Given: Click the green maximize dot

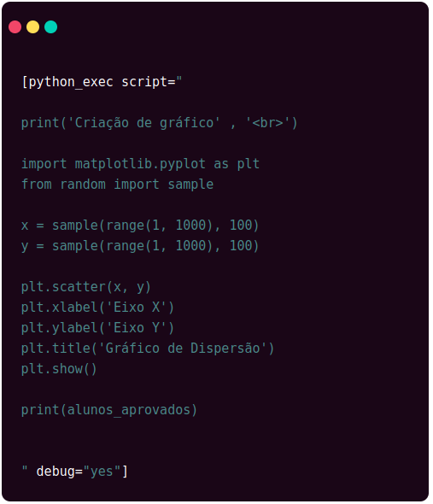Looking at the screenshot, I should [50, 27].
